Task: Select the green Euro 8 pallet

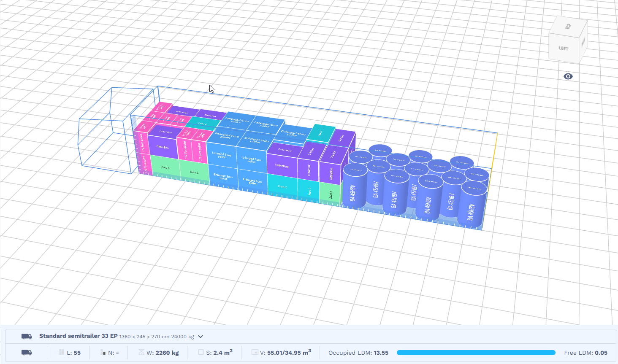Action: 165,167
